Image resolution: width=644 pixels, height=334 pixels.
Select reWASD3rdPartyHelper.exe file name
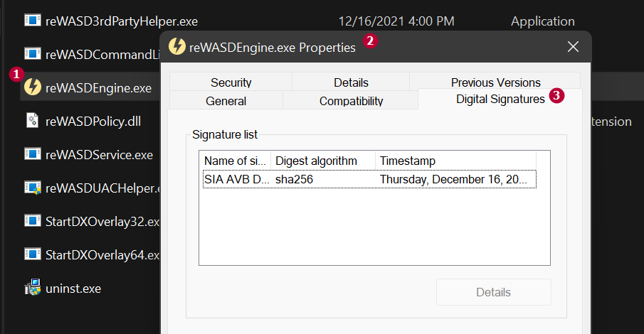tap(122, 21)
